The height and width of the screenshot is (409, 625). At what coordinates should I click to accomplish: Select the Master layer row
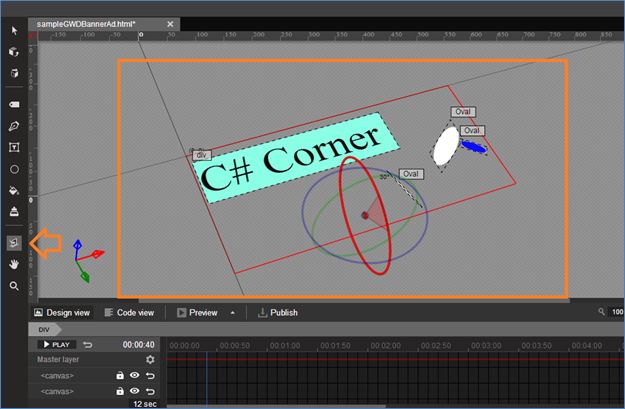(94, 360)
